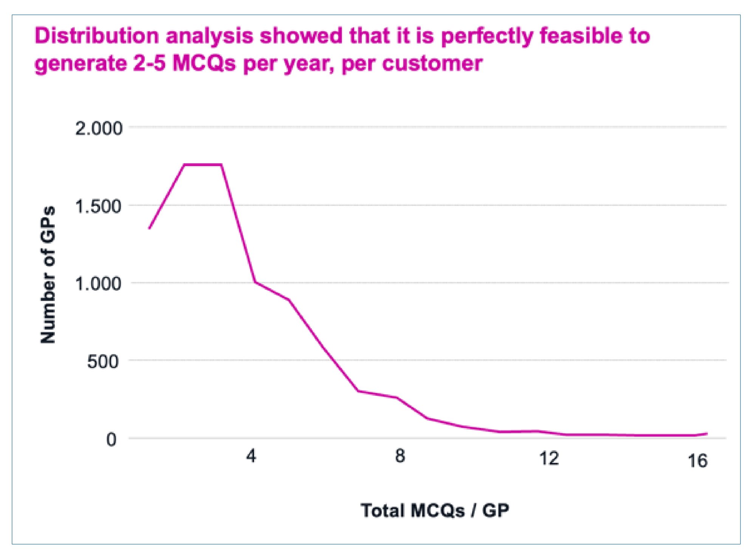Click the line point above x-axis value 8

tap(397, 397)
